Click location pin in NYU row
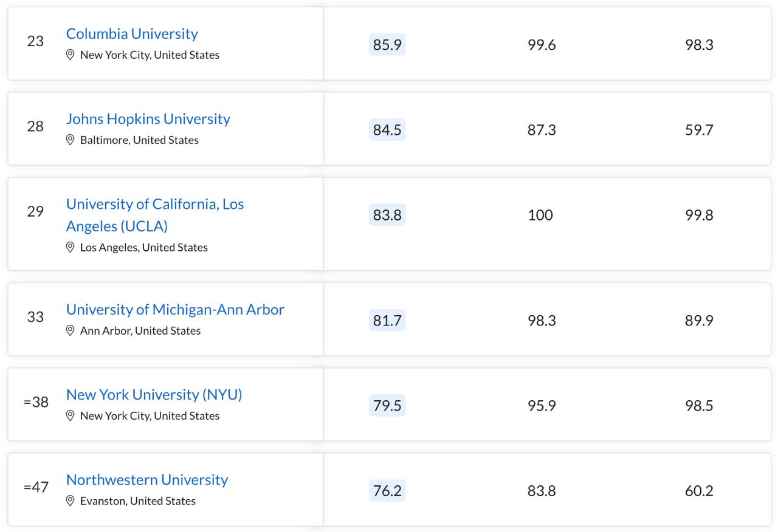This screenshot has width=778, height=532. click(71, 416)
